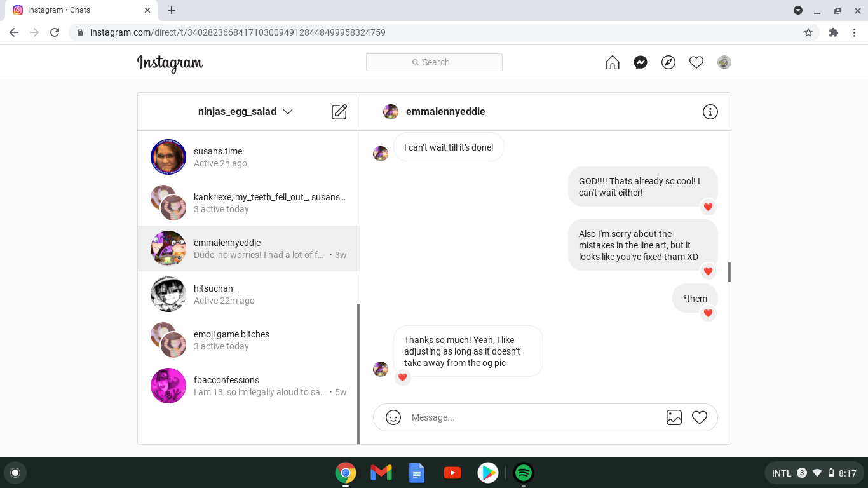868x488 pixels.
Task: Open Chrome from the shelf
Action: (x=346, y=473)
